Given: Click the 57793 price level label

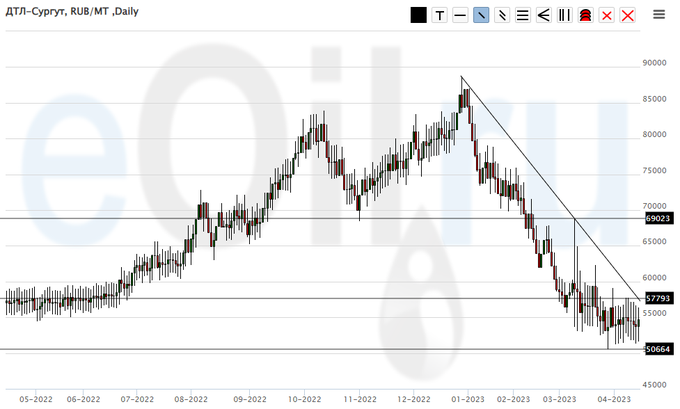Looking at the screenshot, I should coord(657,298).
